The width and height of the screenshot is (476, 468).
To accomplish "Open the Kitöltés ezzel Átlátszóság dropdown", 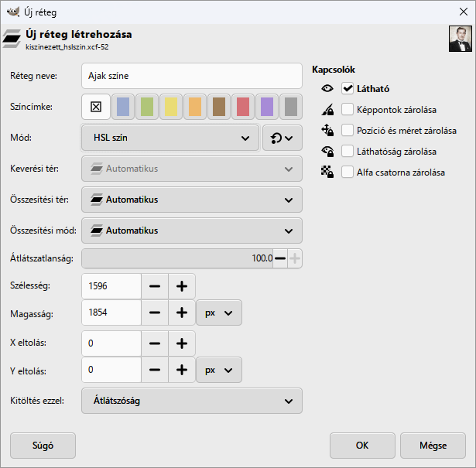I will [x=192, y=401].
